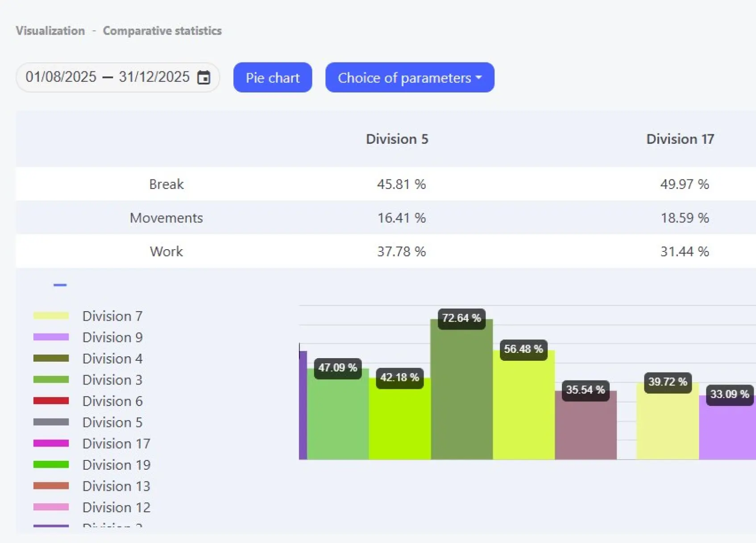
Task: Click the 49.97 % Break value
Action: pyautogui.click(x=685, y=184)
